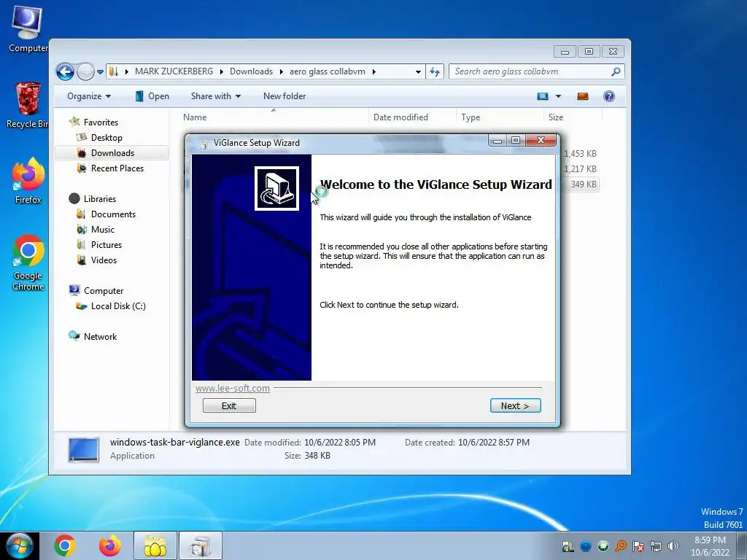Image resolution: width=747 pixels, height=560 pixels.
Task: Open Explorer help question mark icon
Action: tap(609, 97)
